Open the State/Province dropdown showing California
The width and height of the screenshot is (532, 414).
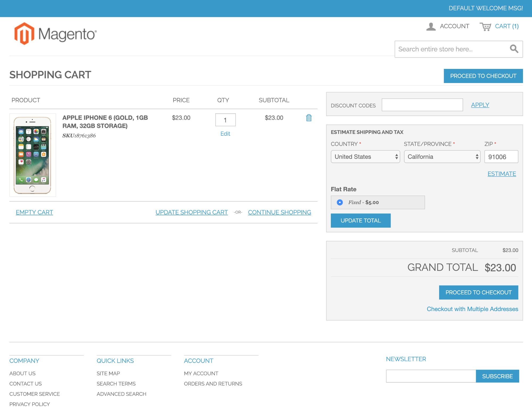tap(442, 157)
